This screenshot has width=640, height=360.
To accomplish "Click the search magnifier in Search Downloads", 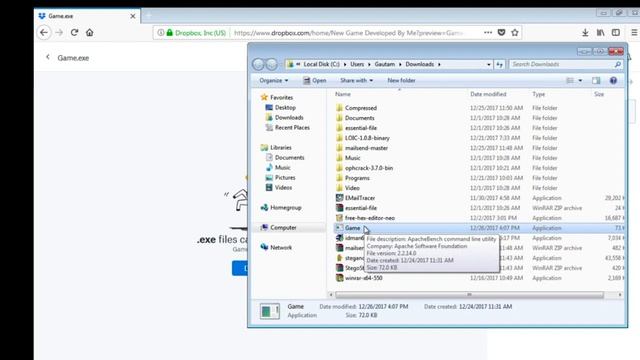I will click(x=618, y=64).
